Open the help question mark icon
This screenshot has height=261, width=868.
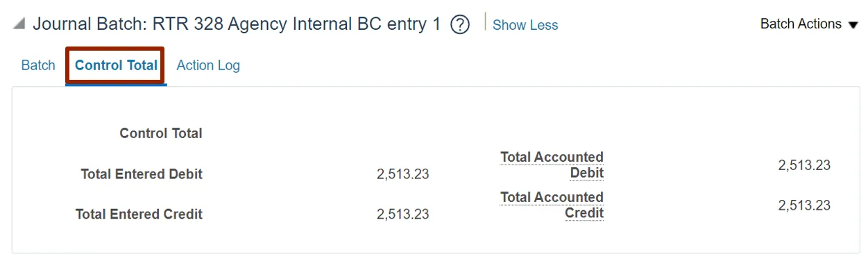click(x=459, y=25)
